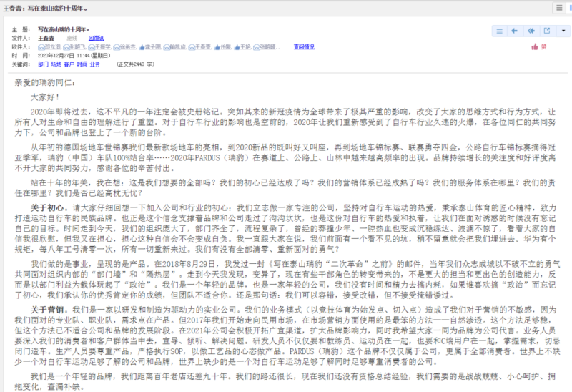Click the 回微讯 link beside the sender
The height and width of the screenshot is (392, 572).
(x=96, y=37)
